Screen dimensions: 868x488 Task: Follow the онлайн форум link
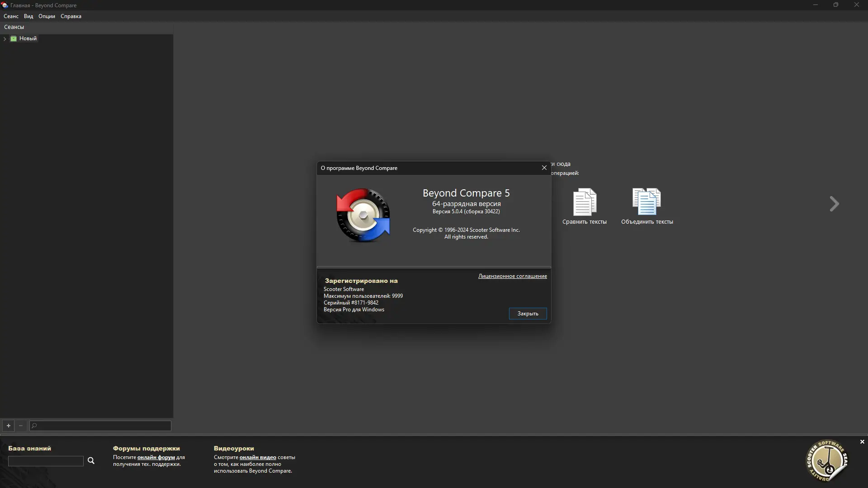[x=156, y=457]
